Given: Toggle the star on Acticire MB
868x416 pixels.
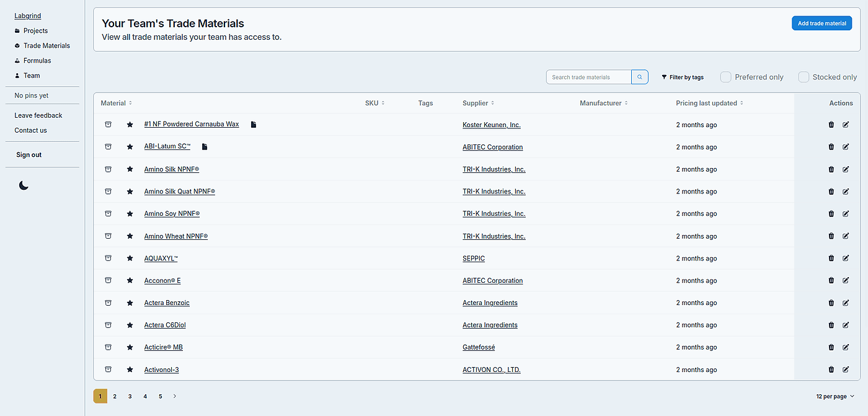Looking at the screenshot, I should tap(130, 347).
